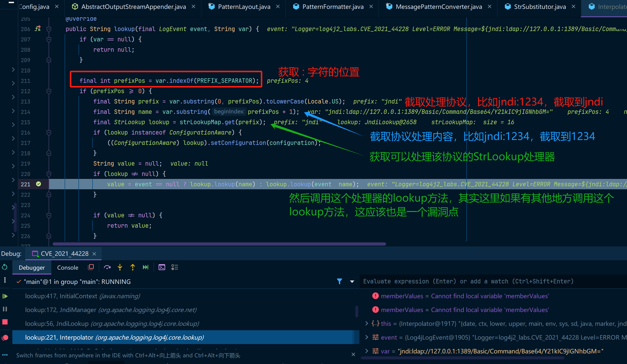Viewport: 627px width, 364px height.
Task: Click the frames filter funnel icon
Action: click(x=339, y=281)
